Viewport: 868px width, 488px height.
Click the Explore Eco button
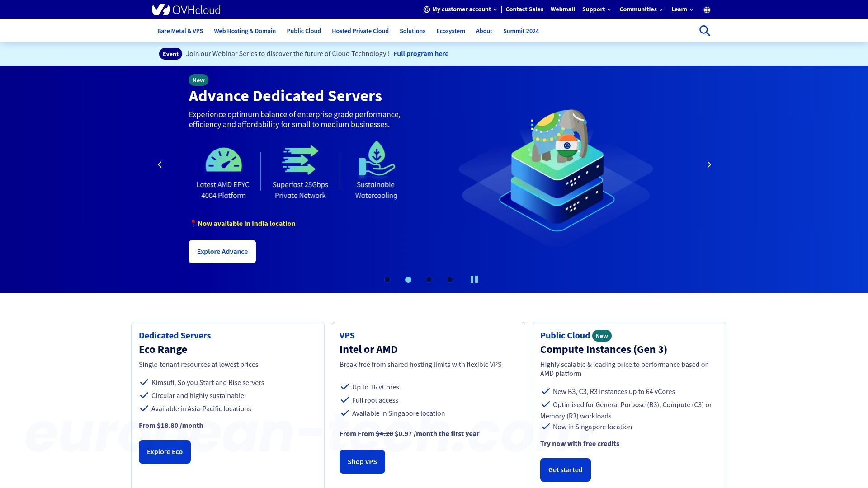(x=165, y=451)
